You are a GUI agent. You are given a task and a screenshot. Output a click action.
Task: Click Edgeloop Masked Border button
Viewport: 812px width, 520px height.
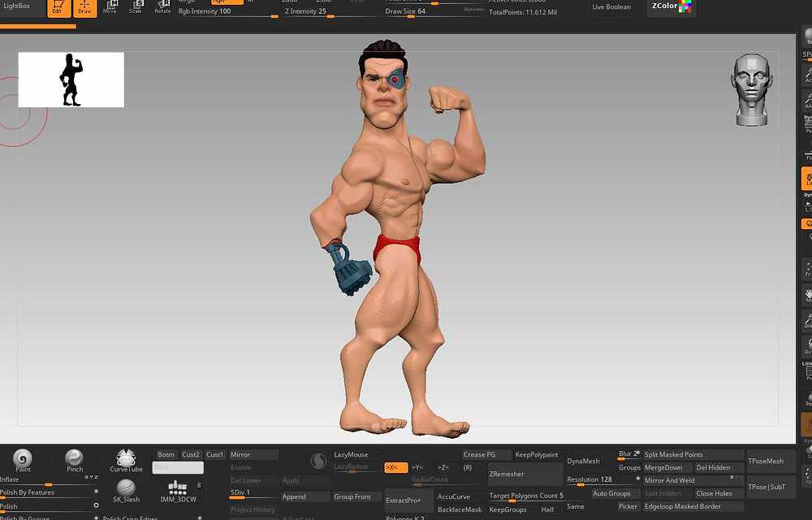point(693,506)
